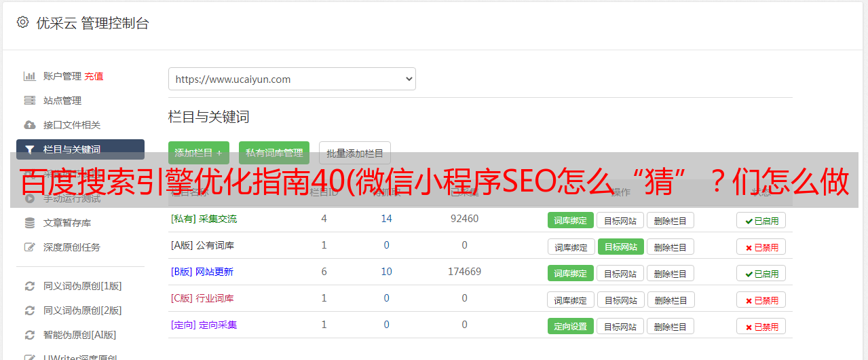868x360 pixels.
Task: Click the server icon next to 站点管理
Action: (x=29, y=101)
